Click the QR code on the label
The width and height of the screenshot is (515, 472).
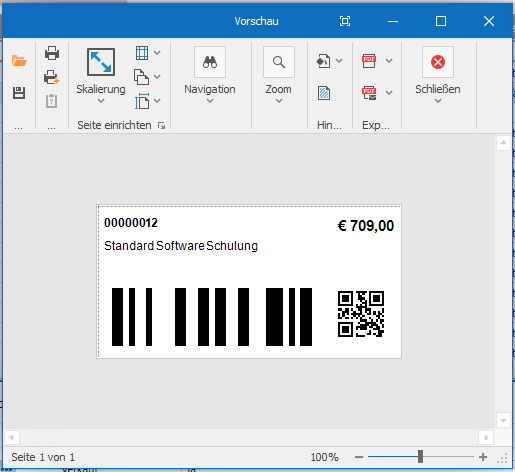point(361,314)
